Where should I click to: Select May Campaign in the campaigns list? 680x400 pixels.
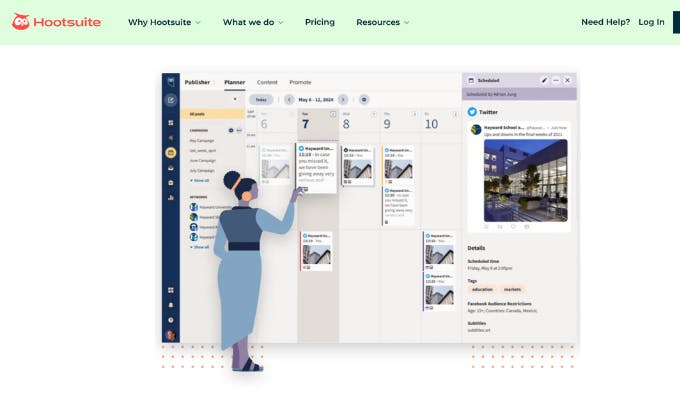pos(202,141)
